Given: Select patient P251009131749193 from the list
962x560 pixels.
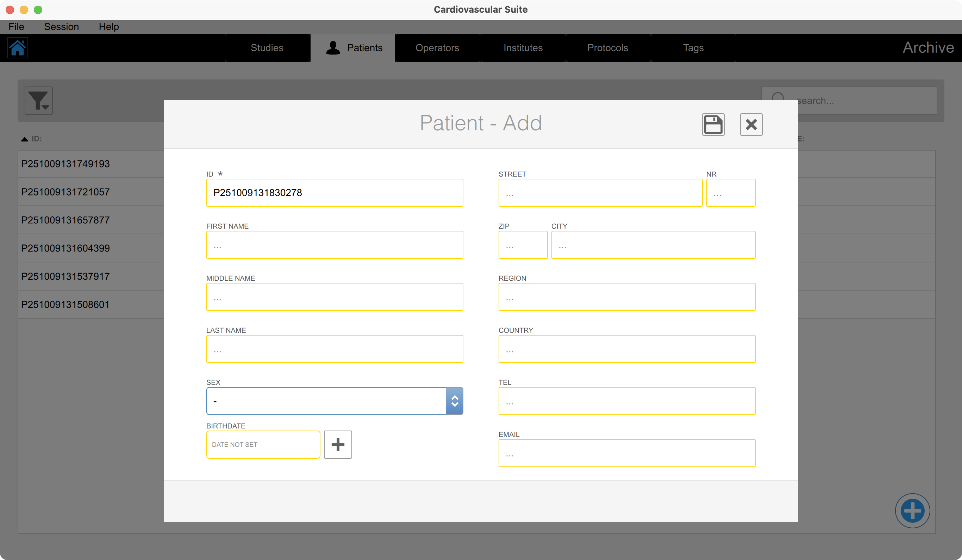Looking at the screenshot, I should 65,164.
